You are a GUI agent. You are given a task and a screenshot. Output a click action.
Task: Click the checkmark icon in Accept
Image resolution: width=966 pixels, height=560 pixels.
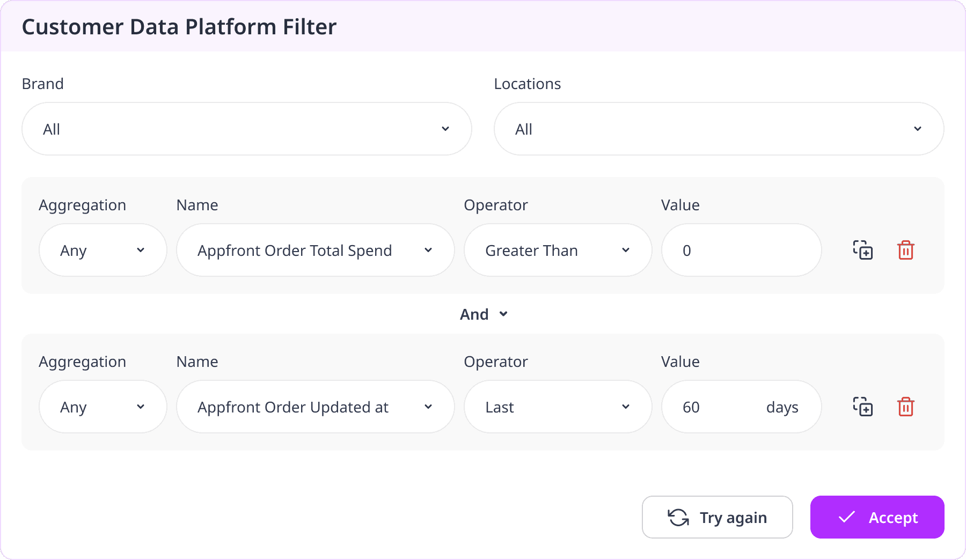847,517
